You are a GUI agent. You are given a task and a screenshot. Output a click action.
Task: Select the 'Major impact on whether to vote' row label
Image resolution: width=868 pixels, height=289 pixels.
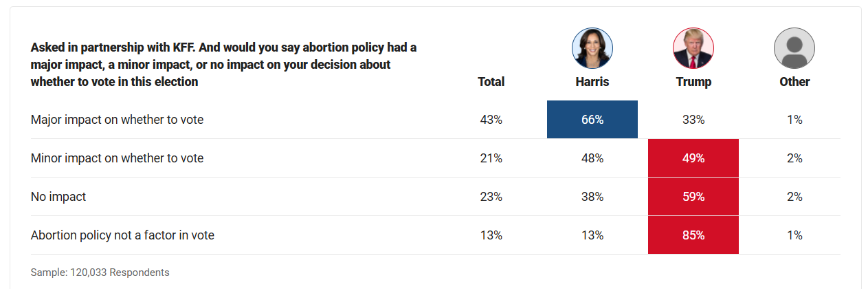(117, 120)
